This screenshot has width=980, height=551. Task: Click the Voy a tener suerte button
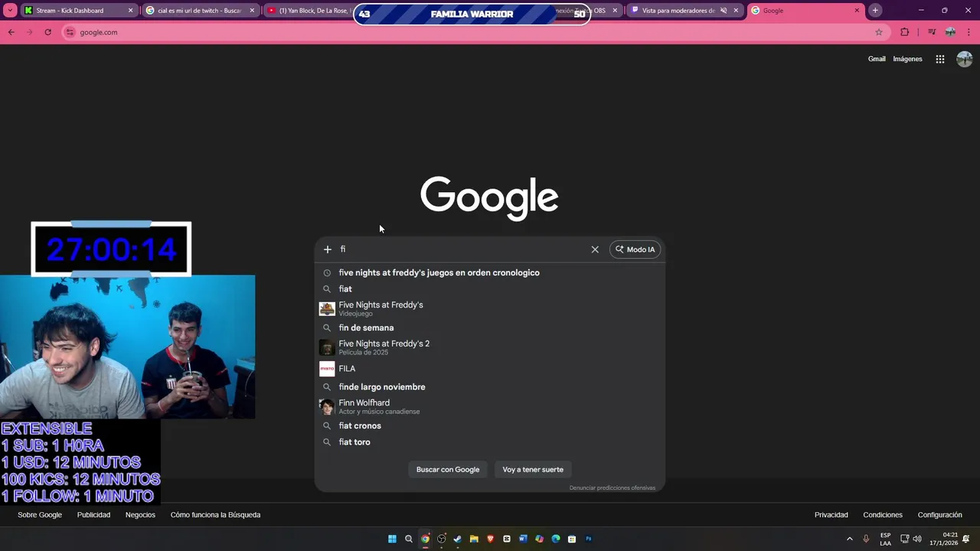533,469
